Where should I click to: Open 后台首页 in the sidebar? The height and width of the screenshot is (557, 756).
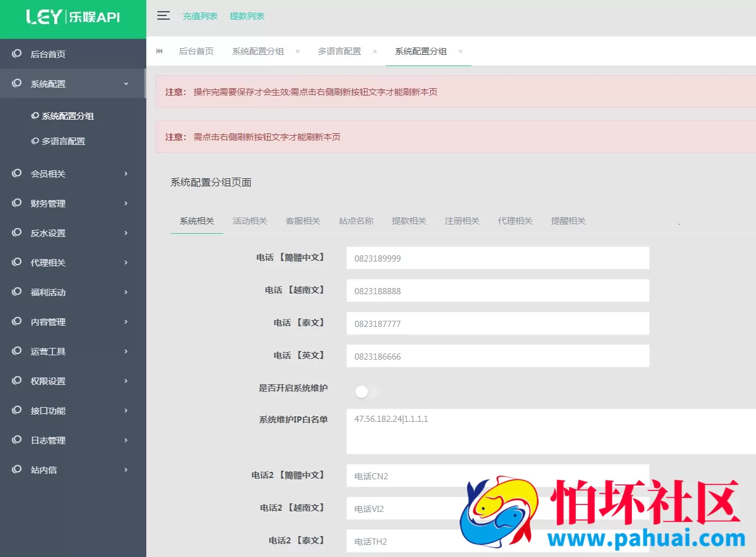73,54
